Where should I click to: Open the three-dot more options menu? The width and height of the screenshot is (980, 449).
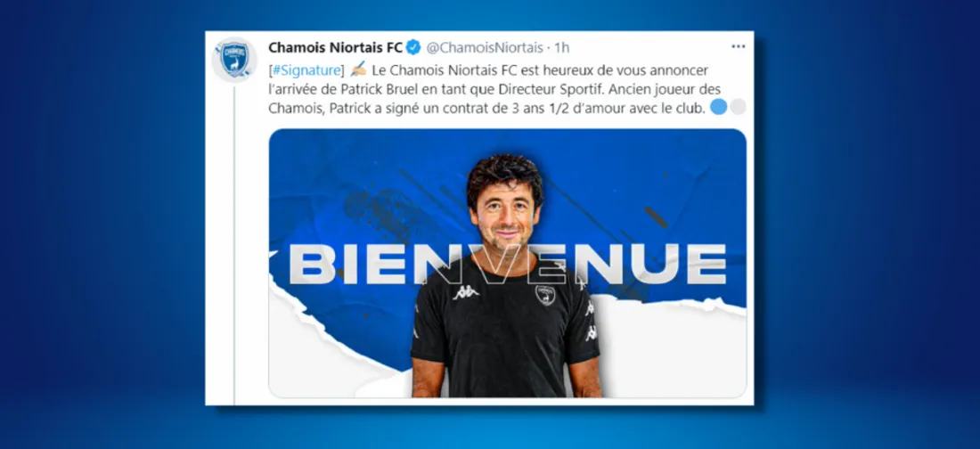pos(739,47)
